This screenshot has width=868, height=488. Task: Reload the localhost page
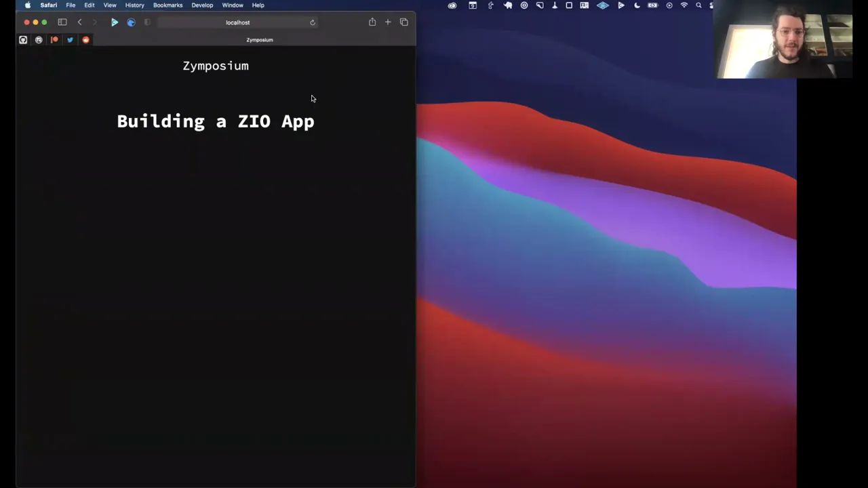313,22
